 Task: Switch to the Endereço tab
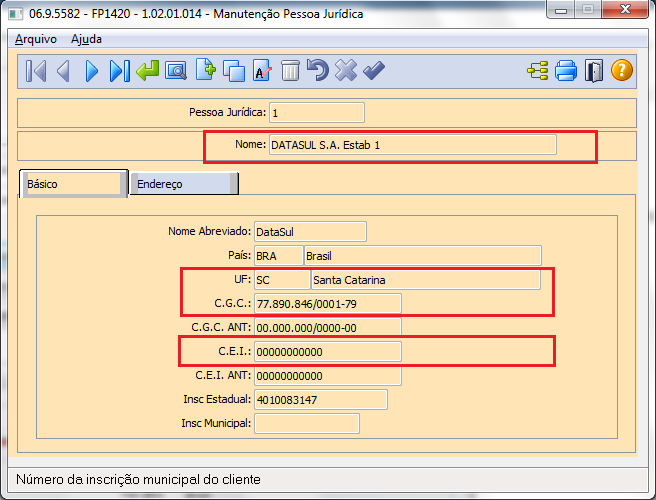[x=184, y=184]
